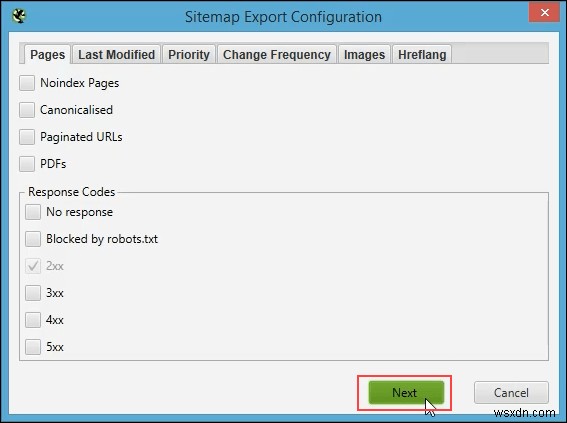Go to the Change Frequency tab
The width and height of the screenshot is (567, 423).
pyautogui.click(x=277, y=55)
